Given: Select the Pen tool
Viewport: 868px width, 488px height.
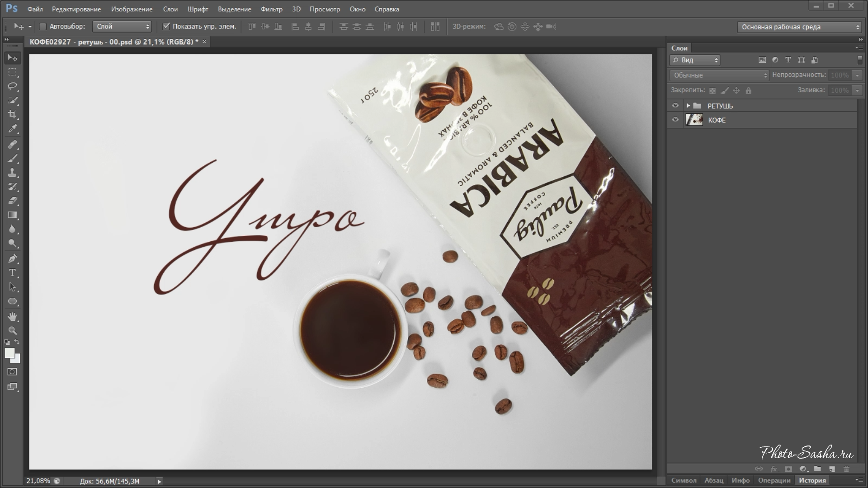Looking at the screenshot, I should [x=12, y=258].
